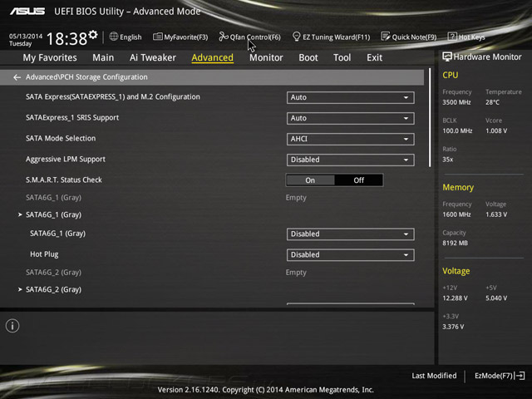Viewport: 532px width, 399px height.
Task: Click the SATA Mode Selection label
Action: pyautogui.click(x=61, y=139)
